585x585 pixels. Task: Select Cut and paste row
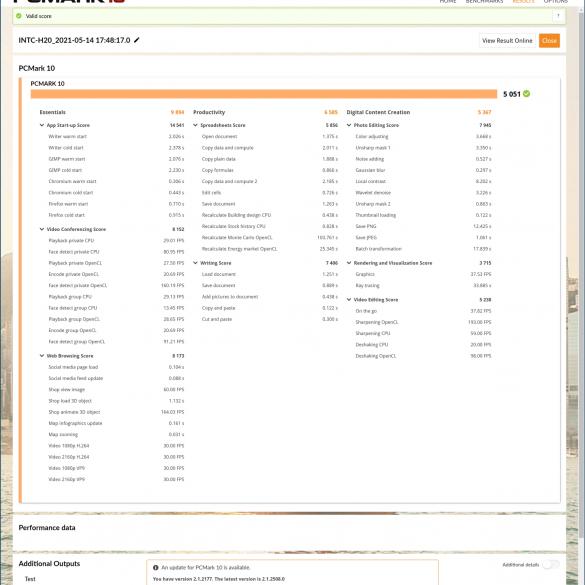click(x=270, y=319)
